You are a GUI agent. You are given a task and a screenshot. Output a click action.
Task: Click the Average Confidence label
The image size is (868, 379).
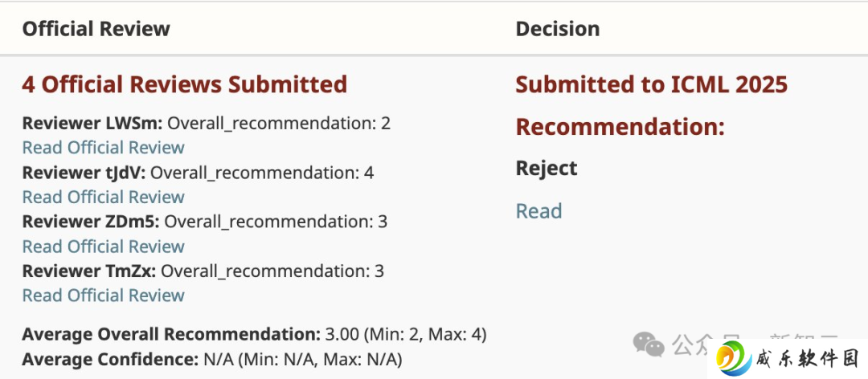coord(110,361)
